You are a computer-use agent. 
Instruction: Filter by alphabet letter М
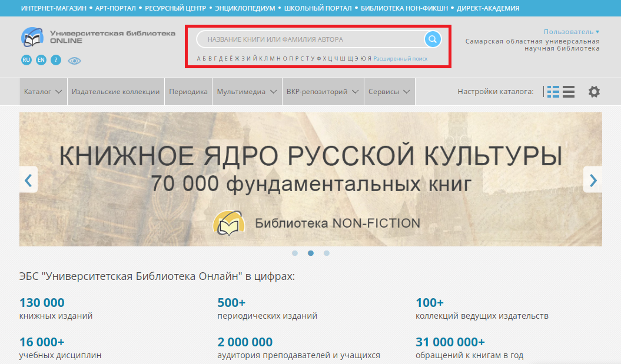(x=272, y=59)
